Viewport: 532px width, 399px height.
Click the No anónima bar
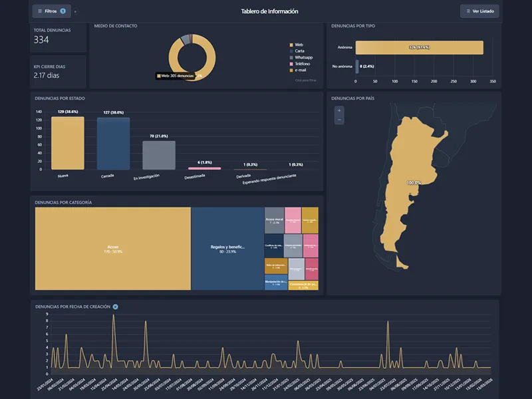tap(357, 66)
